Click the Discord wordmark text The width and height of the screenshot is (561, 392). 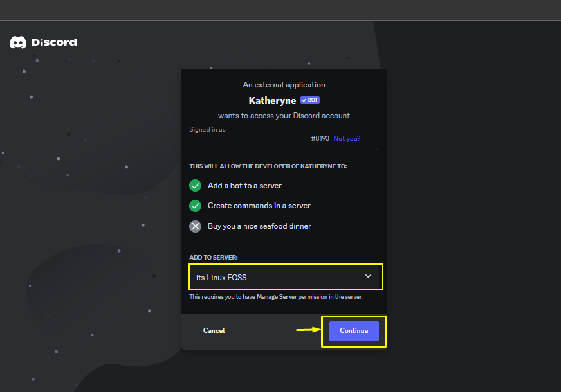point(54,42)
